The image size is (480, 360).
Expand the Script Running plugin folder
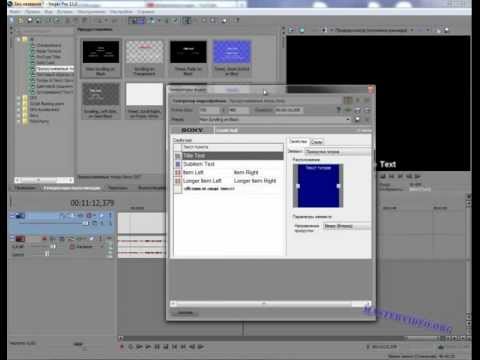point(19,103)
